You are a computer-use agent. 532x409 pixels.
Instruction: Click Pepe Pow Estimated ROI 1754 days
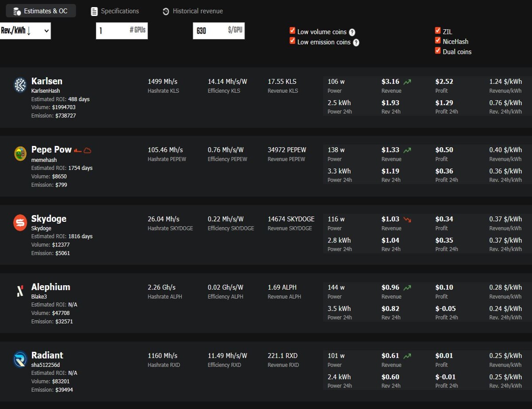coord(62,168)
